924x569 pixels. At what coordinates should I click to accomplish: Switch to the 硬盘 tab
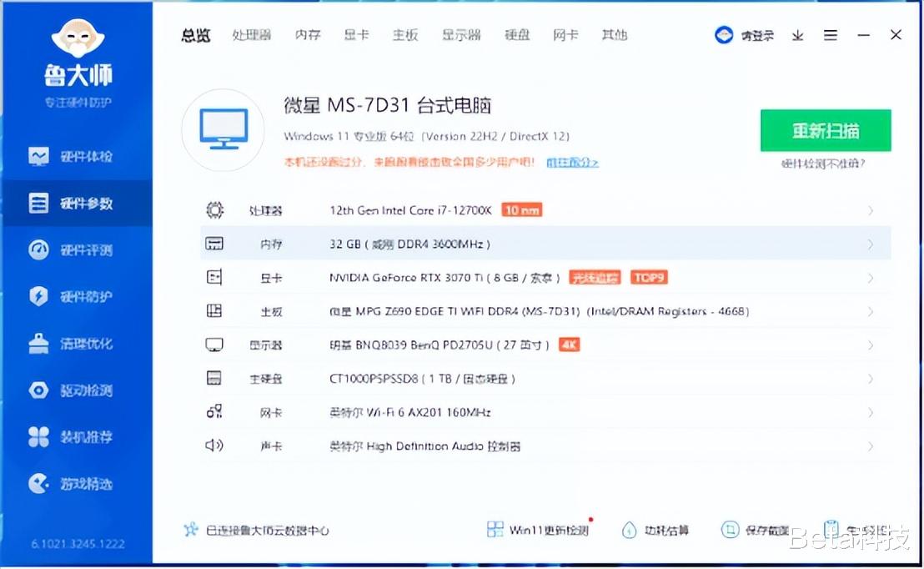(x=517, y=35)
